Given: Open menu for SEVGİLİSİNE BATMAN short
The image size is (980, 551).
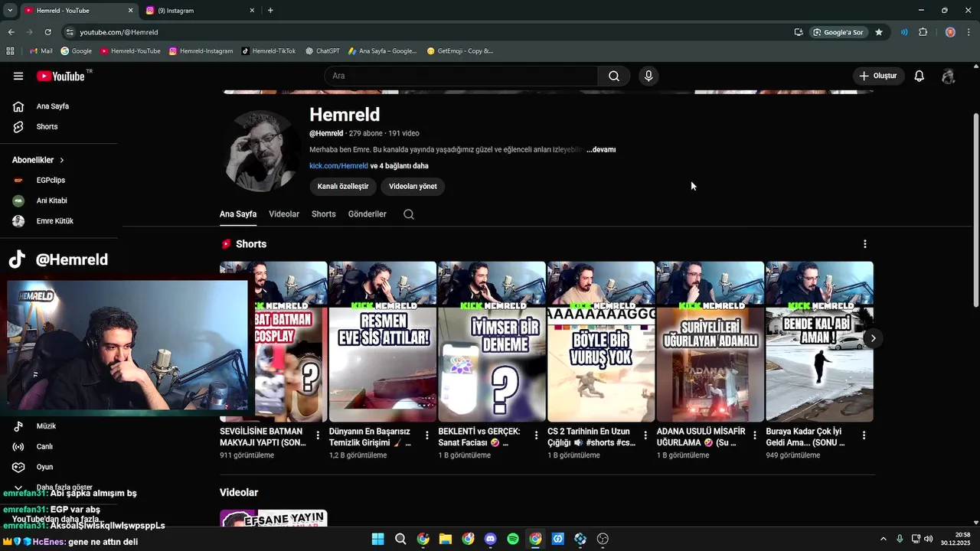Looking at the screenshot, I should click(318, 435).
